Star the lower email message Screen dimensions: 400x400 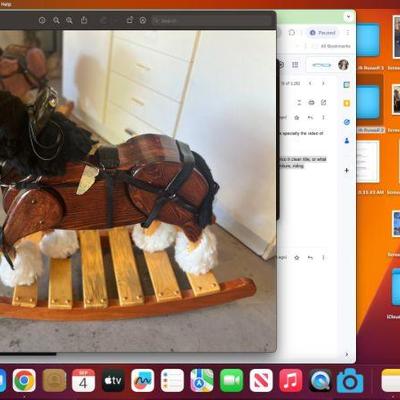297,257
